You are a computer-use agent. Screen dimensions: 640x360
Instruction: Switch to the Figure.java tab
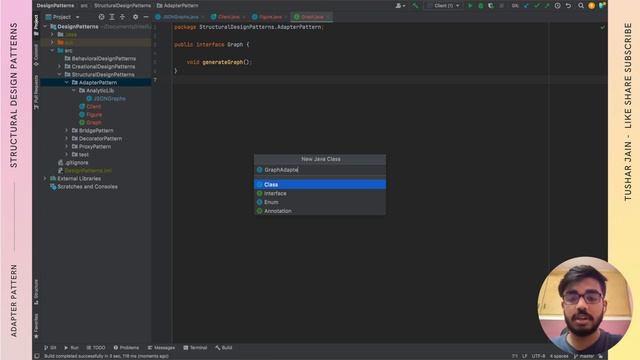[x=269, y=17]
